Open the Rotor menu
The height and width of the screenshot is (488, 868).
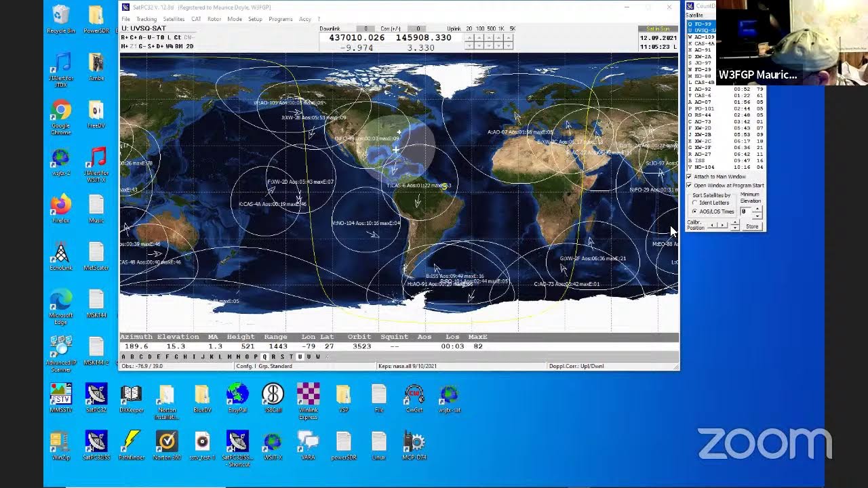point(214,19)
